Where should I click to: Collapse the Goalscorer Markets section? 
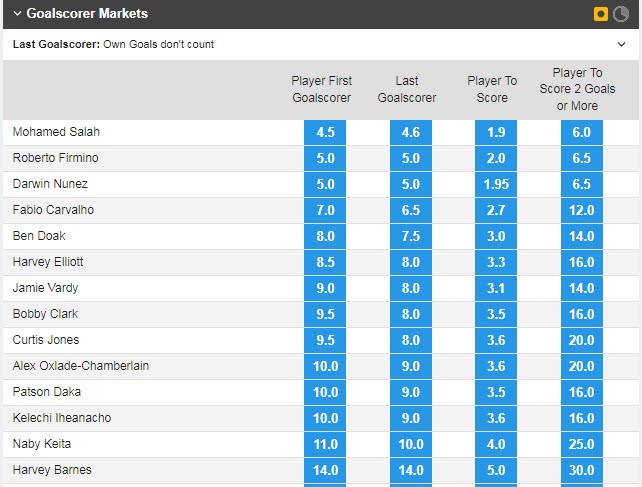(17, 14)
